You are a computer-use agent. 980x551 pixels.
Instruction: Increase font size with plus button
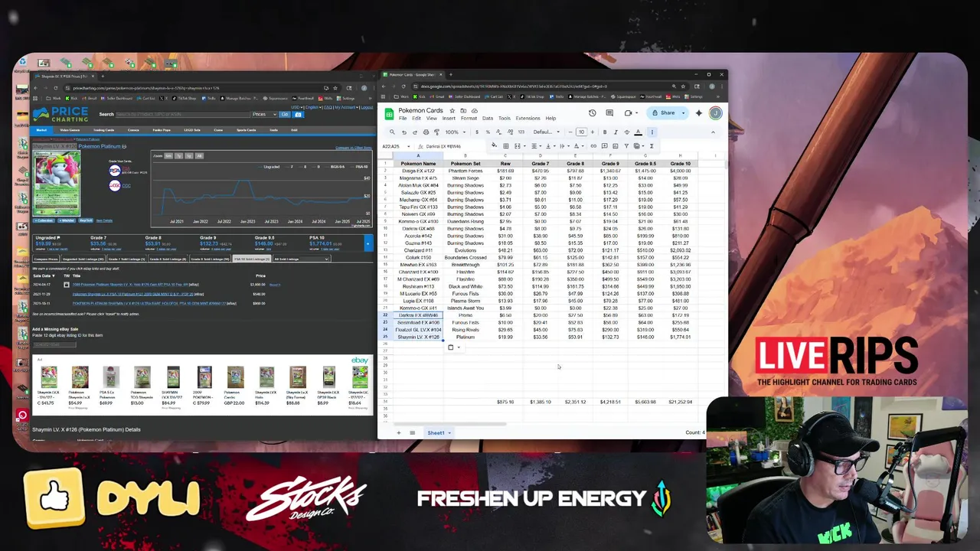(593, 132)
